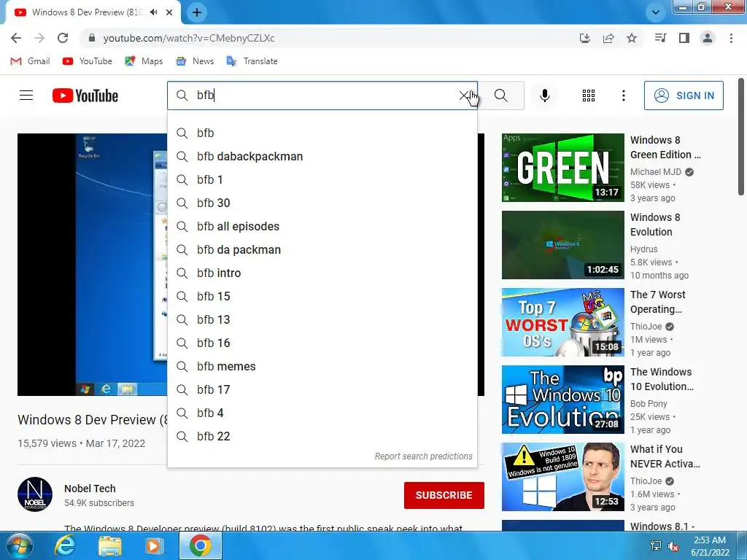Select suggestion 'bfb da packman'
747x560 pixels.
point(322,250)
